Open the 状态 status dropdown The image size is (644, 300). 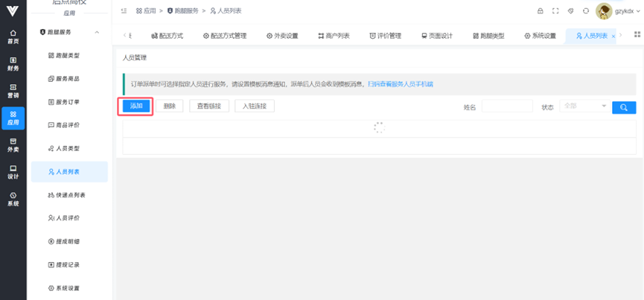pyautogui.click(x=584, y=106)
